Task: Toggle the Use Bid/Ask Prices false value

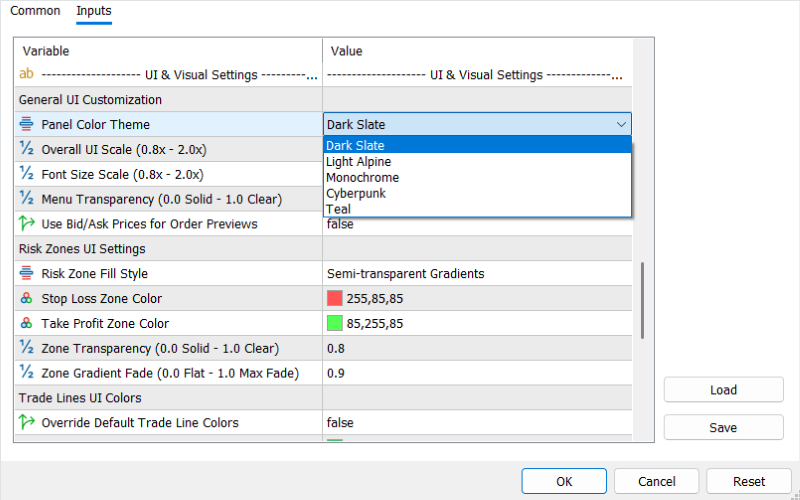Action: pos(340,224)
